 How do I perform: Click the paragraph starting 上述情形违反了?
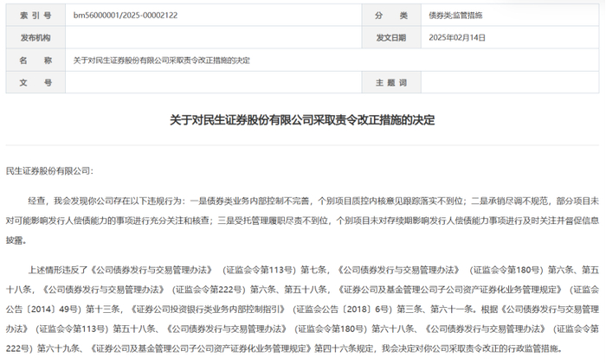[302, 310]
